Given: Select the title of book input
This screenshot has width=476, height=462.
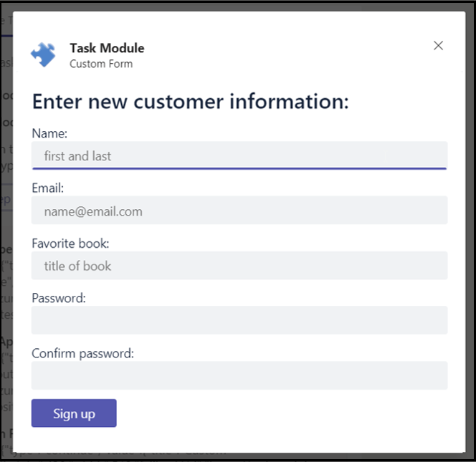Looking at the screenshot, I should click(239, 266).
